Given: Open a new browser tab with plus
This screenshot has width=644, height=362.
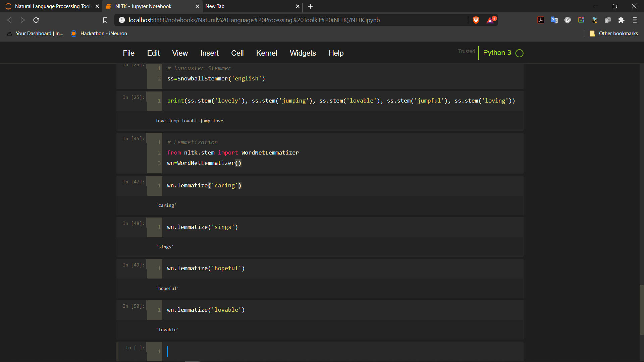Looking at the screenshot, I should [x=310, y=6].
